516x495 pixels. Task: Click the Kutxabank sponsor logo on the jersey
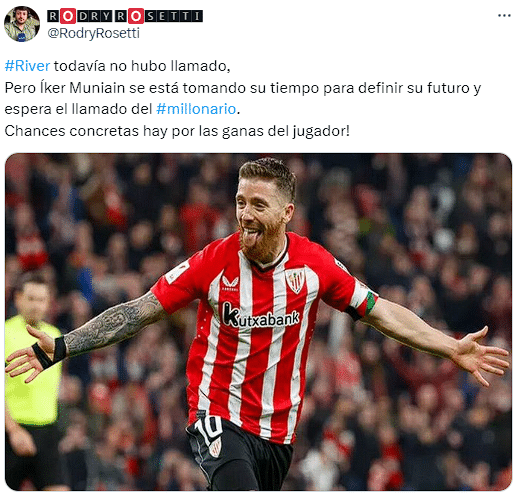point(261,315)
